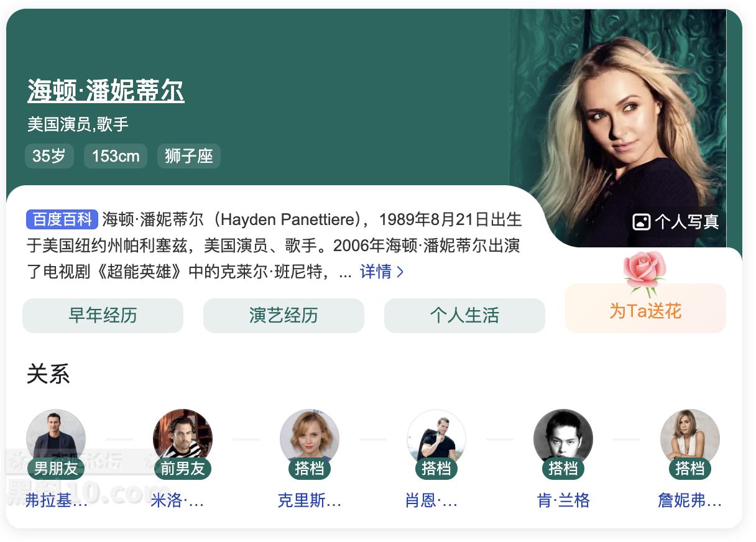Open the 演艺经历 section
Image resolution: width=756 pixels, height=542 pixels.
[283, 316]
